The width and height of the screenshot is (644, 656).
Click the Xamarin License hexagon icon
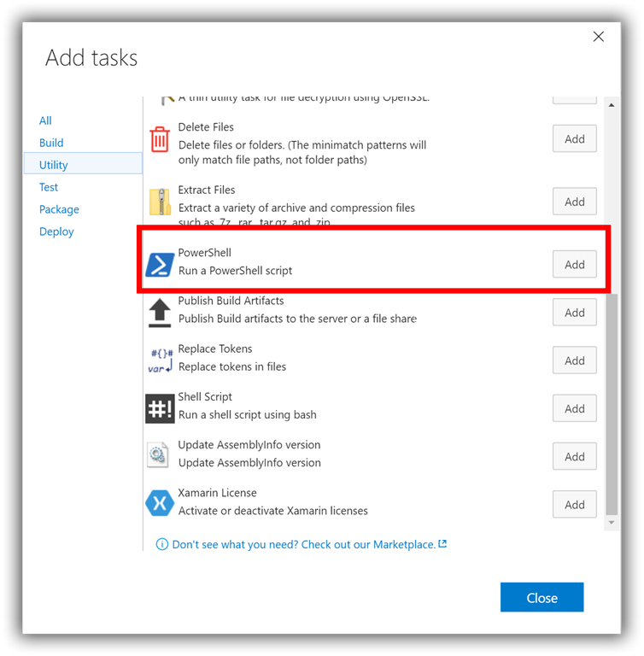[160, 503]
